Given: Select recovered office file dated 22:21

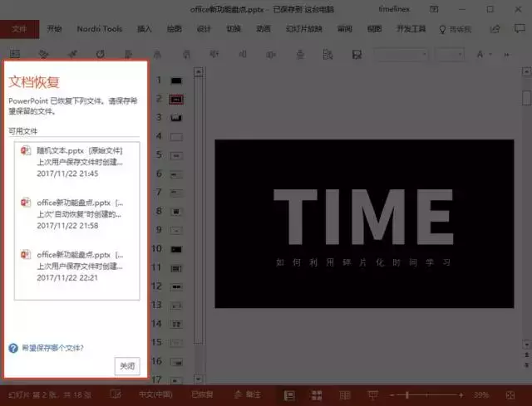Looking at the screenshot, I should 76,266.
